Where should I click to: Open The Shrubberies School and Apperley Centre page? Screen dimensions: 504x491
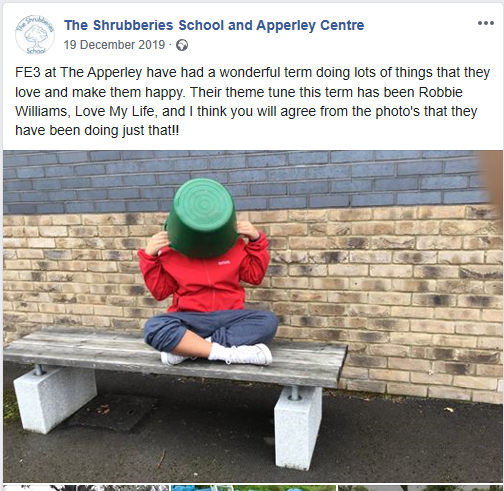pyautogui.click(x=214, y=25)
